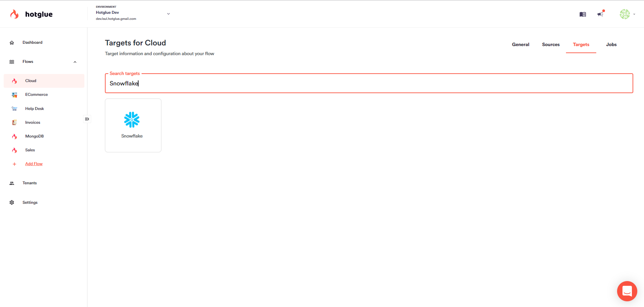
Task: Collapse the sidebar with the toggle icon
Action: pos(87,119)
